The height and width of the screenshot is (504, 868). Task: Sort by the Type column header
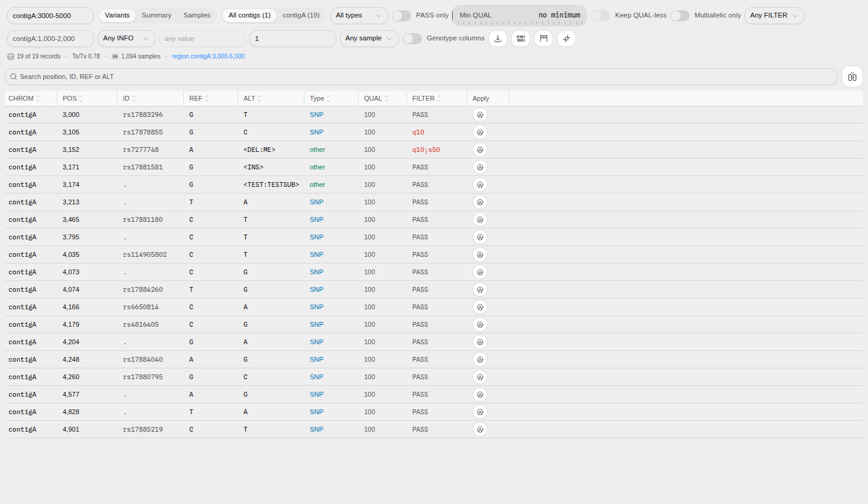tap(321, 98)
